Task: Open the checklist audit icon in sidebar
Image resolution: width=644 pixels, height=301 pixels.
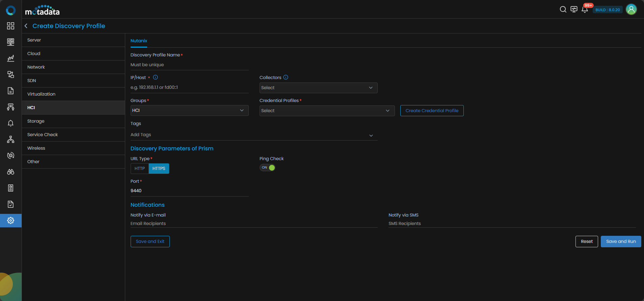Action: pos(10,204)
